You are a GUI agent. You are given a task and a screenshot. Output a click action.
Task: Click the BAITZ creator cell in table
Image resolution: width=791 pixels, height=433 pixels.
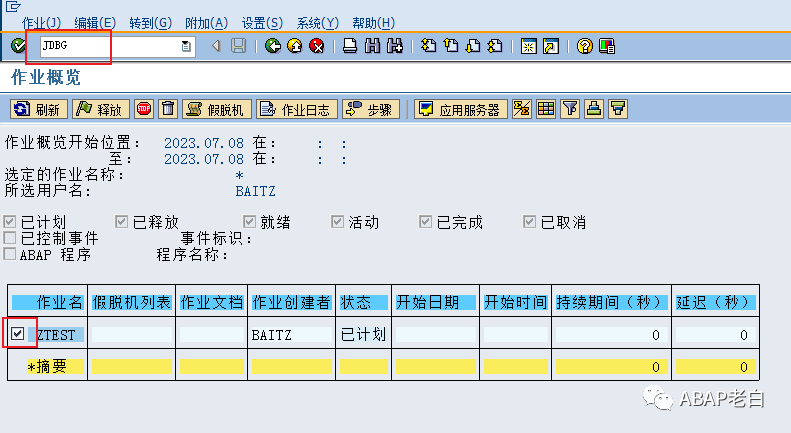click(291, 335)
